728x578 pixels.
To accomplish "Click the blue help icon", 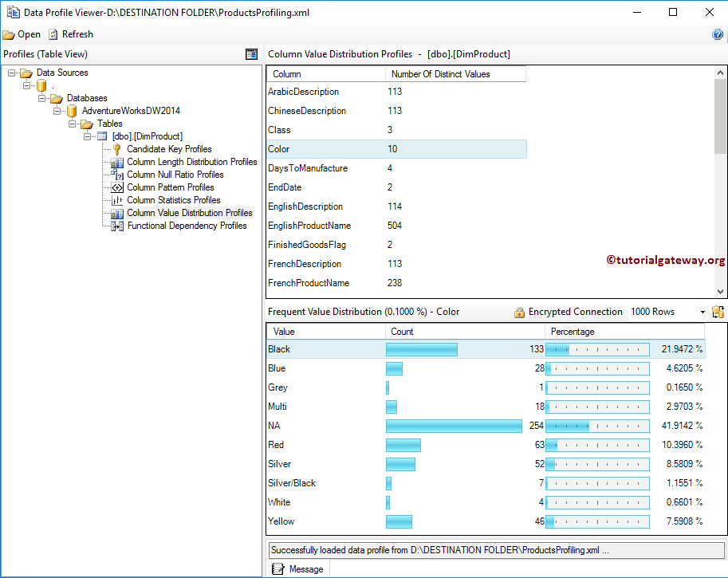I will (x=717, y=34).
